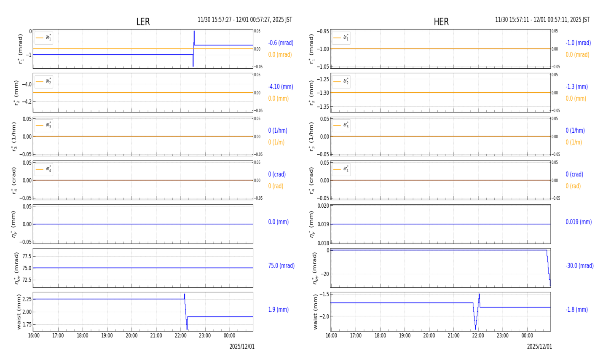Viewport: 595px width, 364px height.
Task: Click the LER ηpy* (mrad) axis label
Action: tap(17, 268)
